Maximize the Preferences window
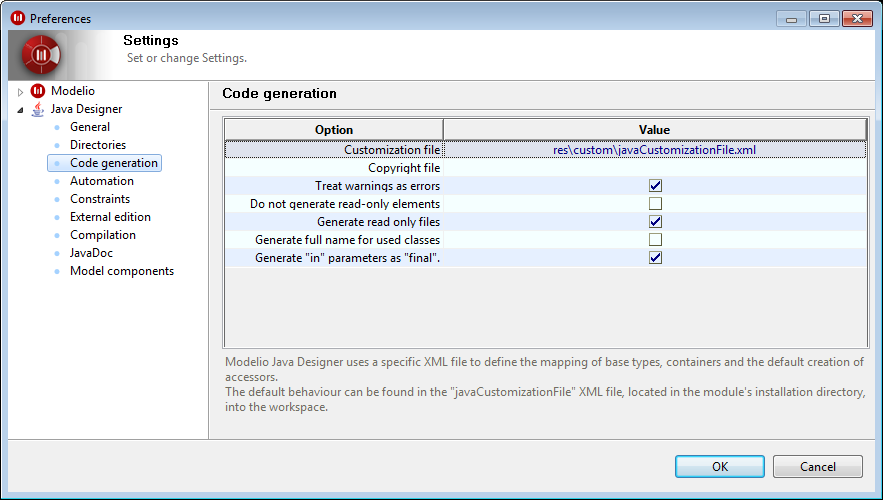Viewport: 883px width, 500px height. [824, 19]
